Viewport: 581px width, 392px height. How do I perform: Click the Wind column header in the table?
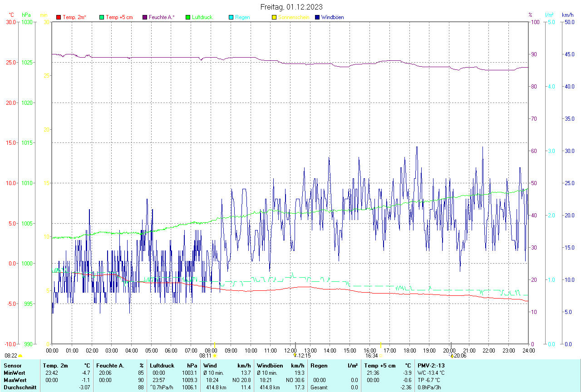pos(210,366)
